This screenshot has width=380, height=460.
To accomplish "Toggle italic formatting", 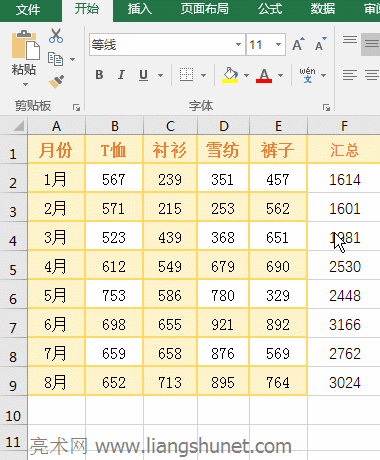I will (121, 75).
